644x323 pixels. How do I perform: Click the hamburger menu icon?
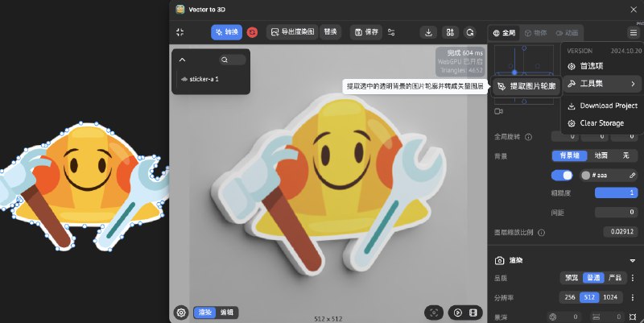634,32
